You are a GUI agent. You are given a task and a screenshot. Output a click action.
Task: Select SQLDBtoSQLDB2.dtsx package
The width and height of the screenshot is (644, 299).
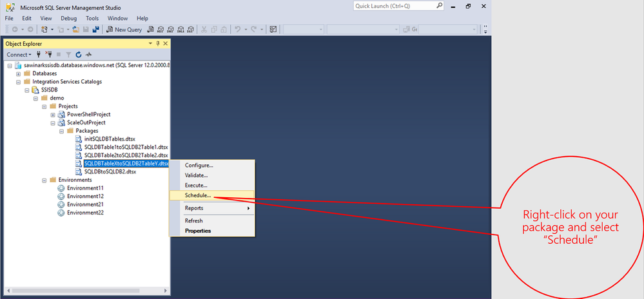pyautogui.click(x=110, y=171)
